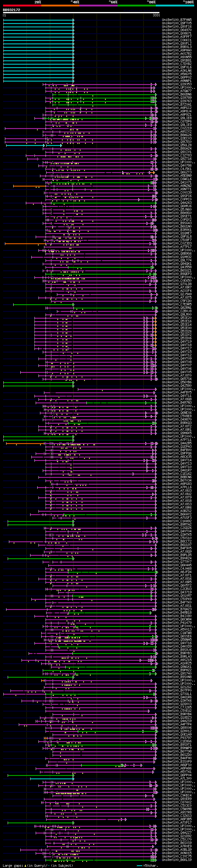This screenshot has height=868, width=197.
Task: Select hit label UniRef100_Q43558
Action: tap(177, 267)
